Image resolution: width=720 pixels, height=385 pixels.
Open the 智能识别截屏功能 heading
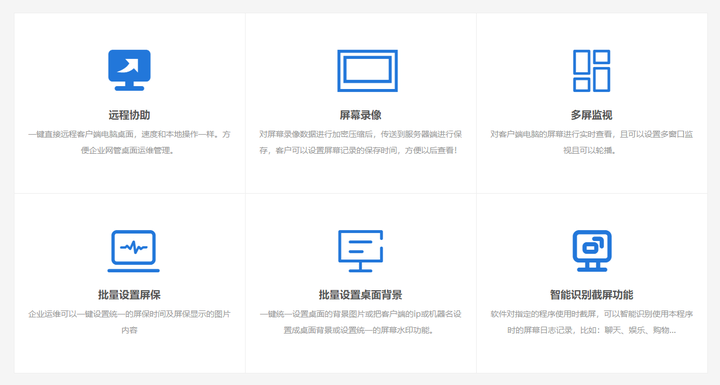pos(591,294)
